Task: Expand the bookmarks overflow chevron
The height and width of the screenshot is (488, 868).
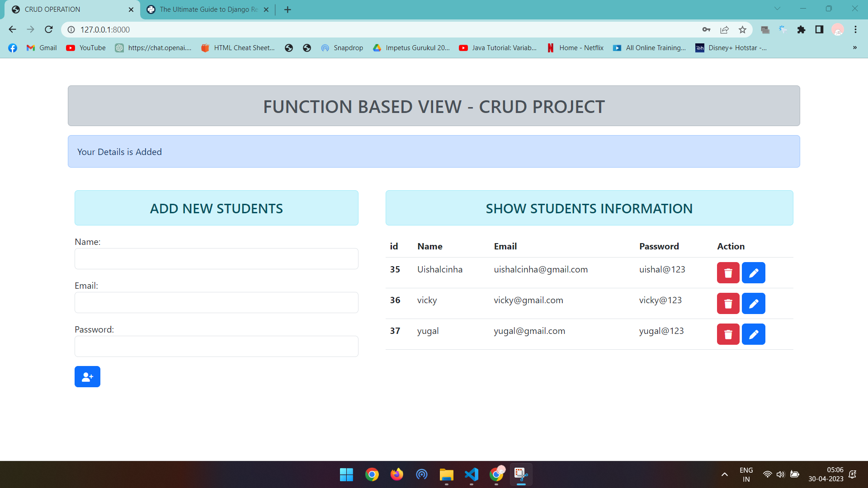Action: point(854,47)
